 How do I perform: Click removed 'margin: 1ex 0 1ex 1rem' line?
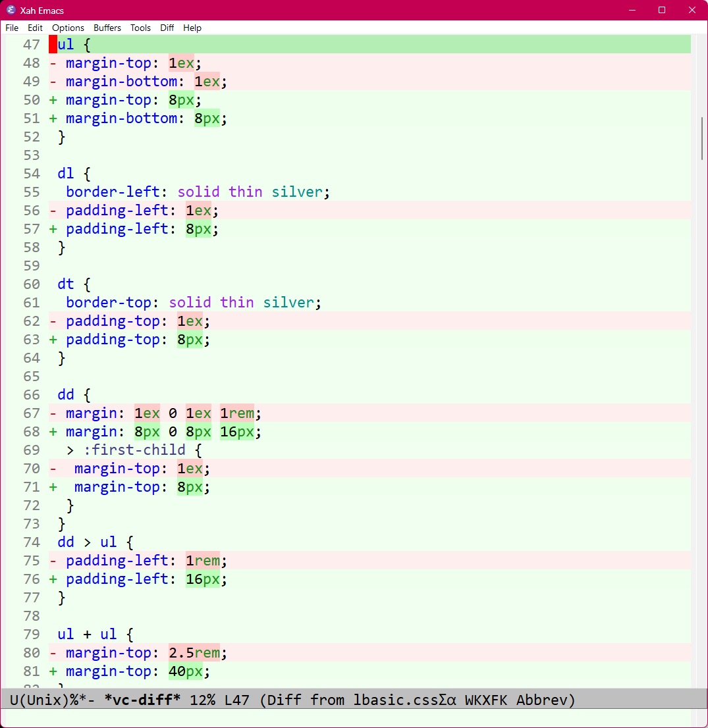click(x=163, y=413)
